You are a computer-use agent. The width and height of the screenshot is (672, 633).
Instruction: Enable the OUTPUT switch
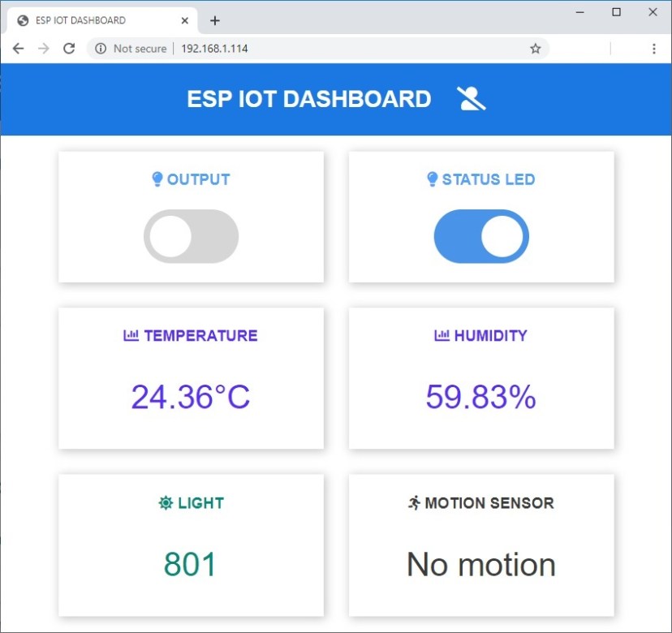pyautogui.click(x=190, y=236)
